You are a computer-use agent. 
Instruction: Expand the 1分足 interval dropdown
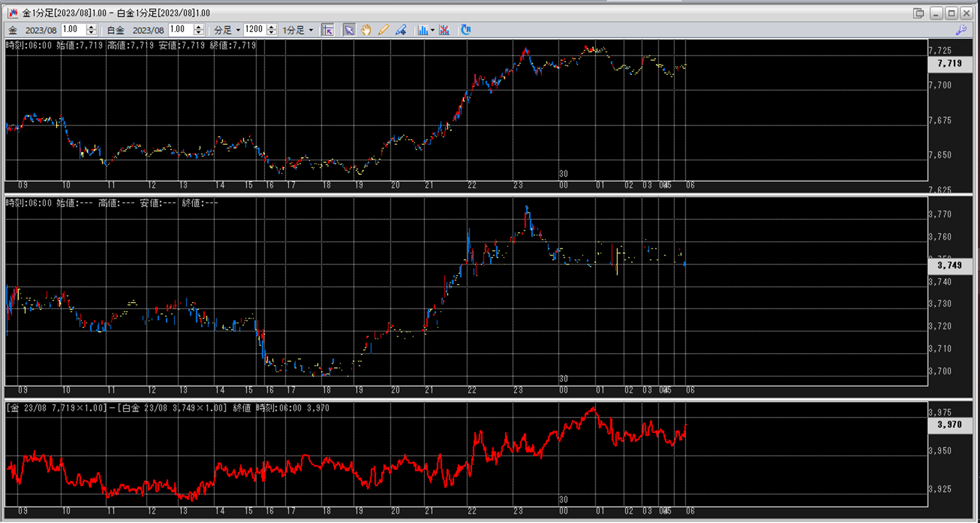click(x=298, y=30)
